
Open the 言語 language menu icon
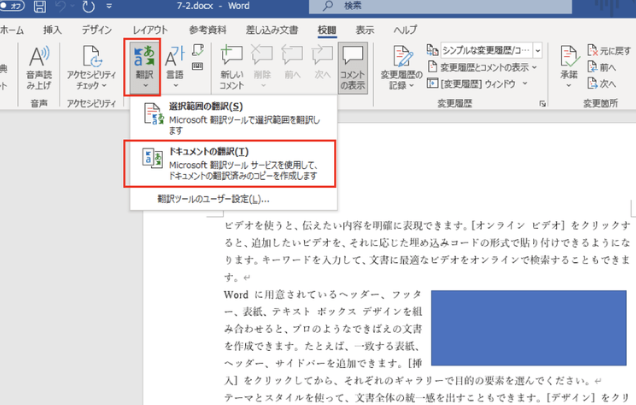(175, 57)
